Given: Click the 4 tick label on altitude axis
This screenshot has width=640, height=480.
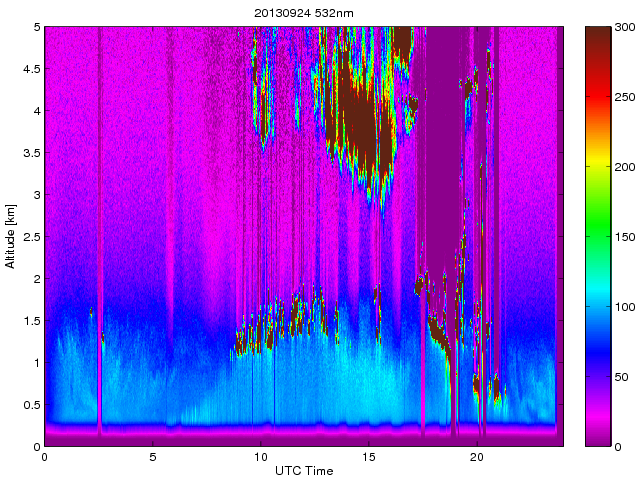Looking at the screenshot, I should point(37,111).
